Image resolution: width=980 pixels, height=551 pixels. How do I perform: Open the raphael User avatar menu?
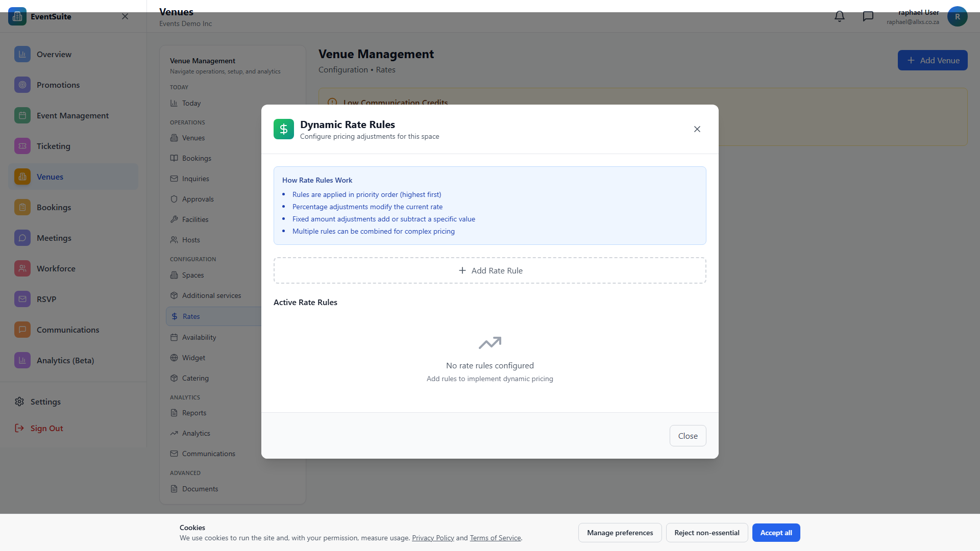(x=957, y=16)
